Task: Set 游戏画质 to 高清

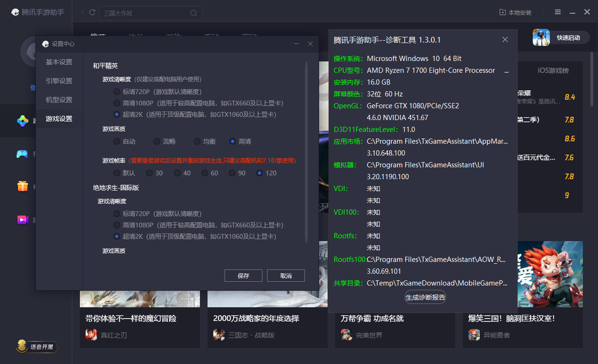Action: click(x=233, y=141)
